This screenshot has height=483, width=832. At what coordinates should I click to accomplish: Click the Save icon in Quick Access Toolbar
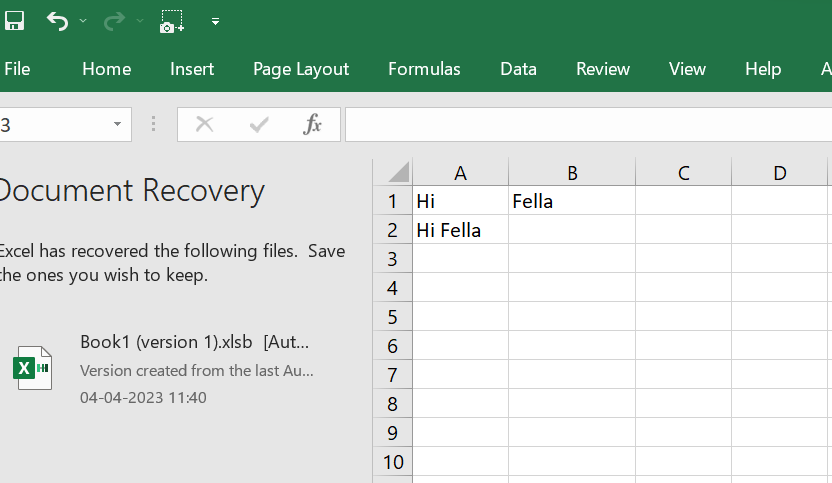coord(14,21)
